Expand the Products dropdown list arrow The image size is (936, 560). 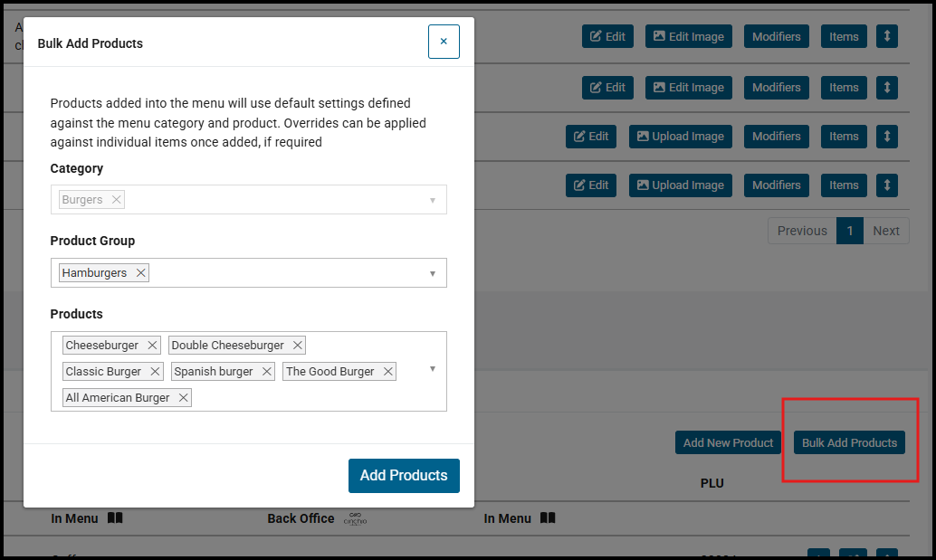pyautogui.click(x=432, y=369)
